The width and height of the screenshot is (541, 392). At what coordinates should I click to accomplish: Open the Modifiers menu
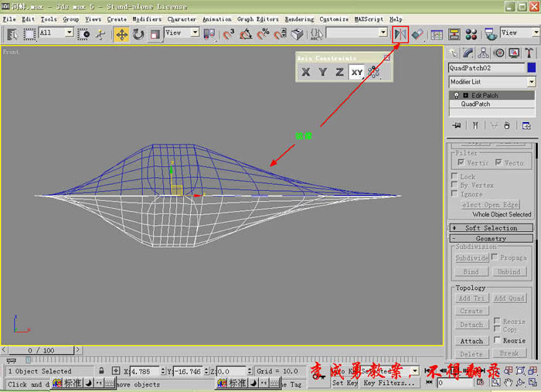click(147, 19)
